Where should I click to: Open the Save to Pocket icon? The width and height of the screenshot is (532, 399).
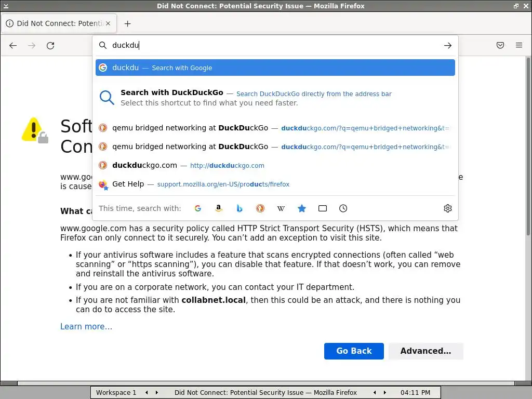500,45
